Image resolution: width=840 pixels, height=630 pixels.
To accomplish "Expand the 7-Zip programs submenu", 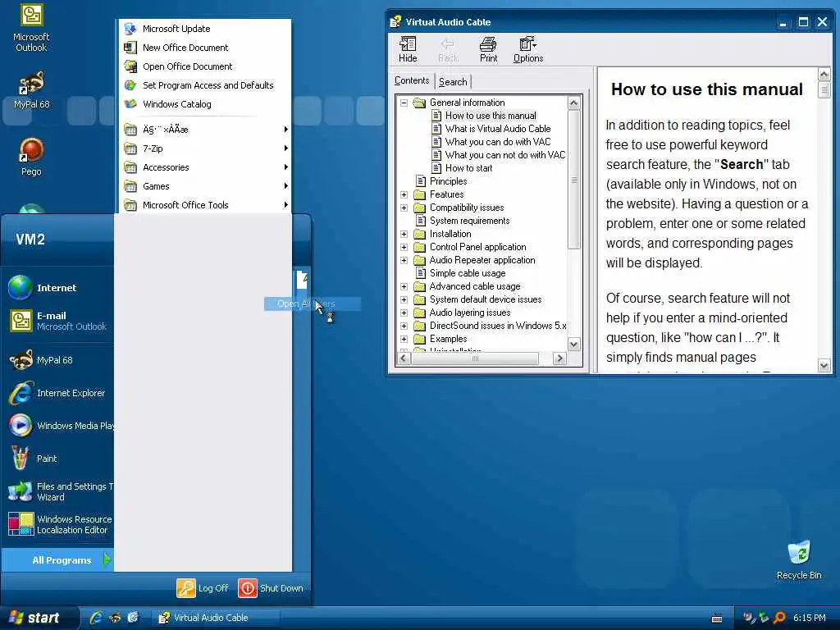I will (x=204, y=148).
